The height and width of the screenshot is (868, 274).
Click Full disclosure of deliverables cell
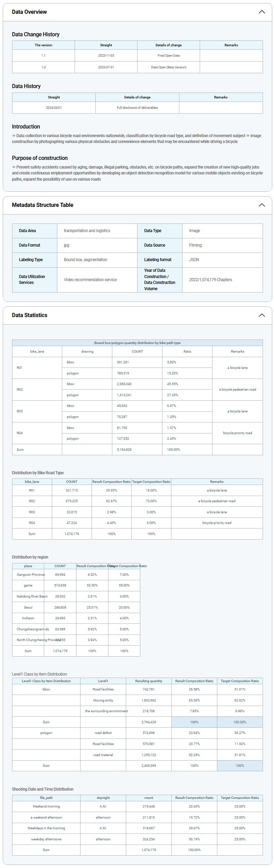(x=137, y=108)
